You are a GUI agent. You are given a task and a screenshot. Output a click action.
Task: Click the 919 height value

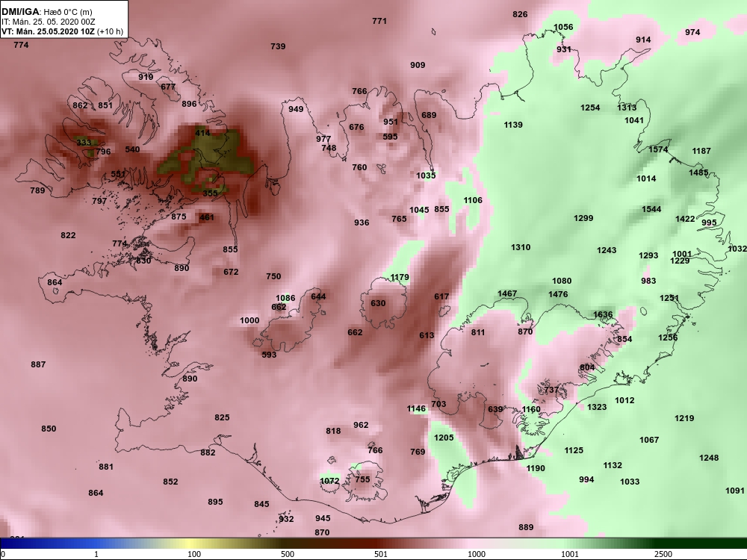click(x=146, y=77)
